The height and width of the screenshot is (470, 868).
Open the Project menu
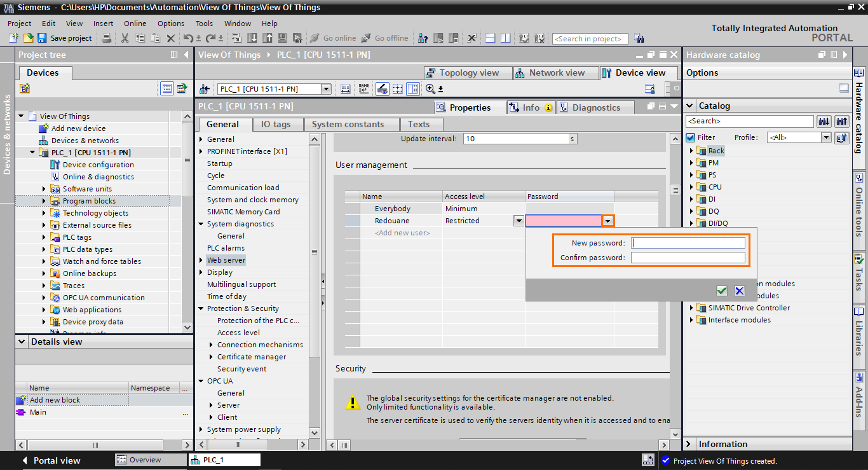(19, 24)
